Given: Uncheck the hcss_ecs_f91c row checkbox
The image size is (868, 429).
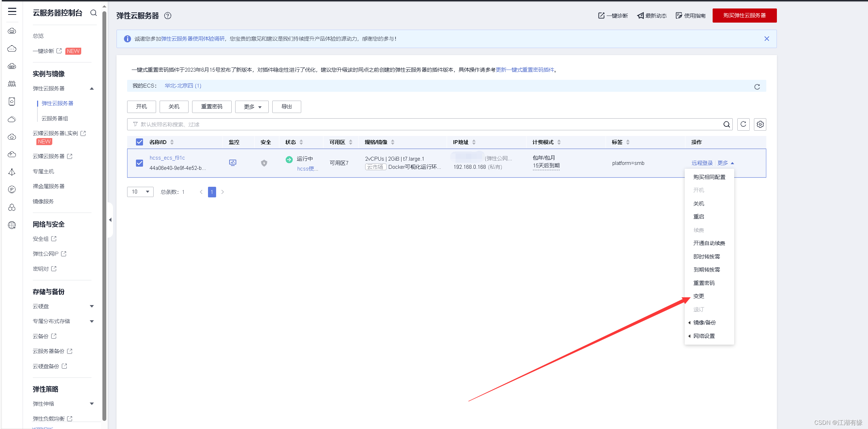Looking at the screenshot, I should click(x=139, y=163).
